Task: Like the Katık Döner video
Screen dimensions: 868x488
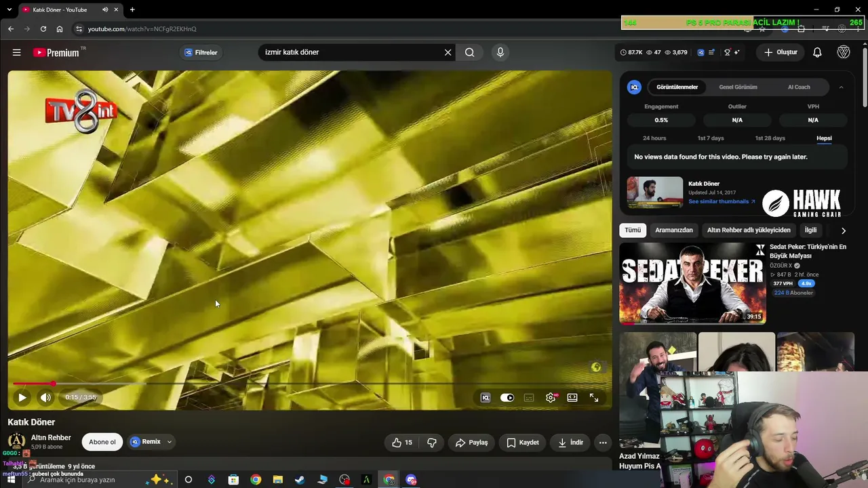Action: click(x=402, y=443)
